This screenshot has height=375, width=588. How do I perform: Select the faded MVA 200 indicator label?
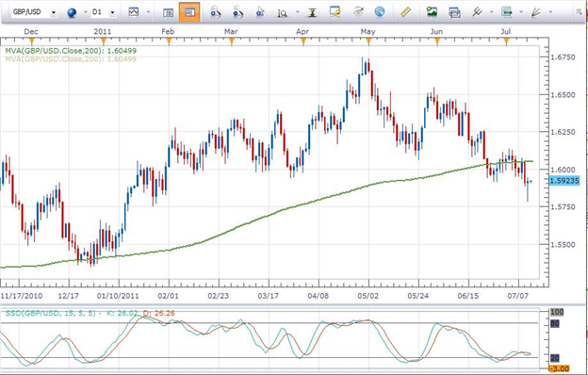click(x=71, y=58)
